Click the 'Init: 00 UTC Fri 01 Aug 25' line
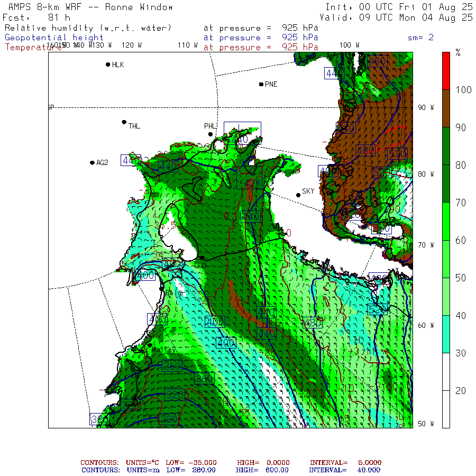The image size is (476, 476). coord(399,7)
